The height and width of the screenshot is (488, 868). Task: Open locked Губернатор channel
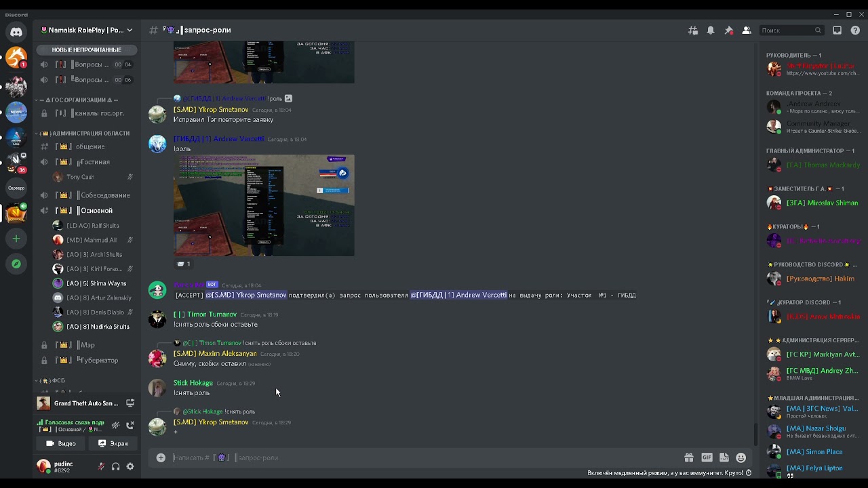87,361
